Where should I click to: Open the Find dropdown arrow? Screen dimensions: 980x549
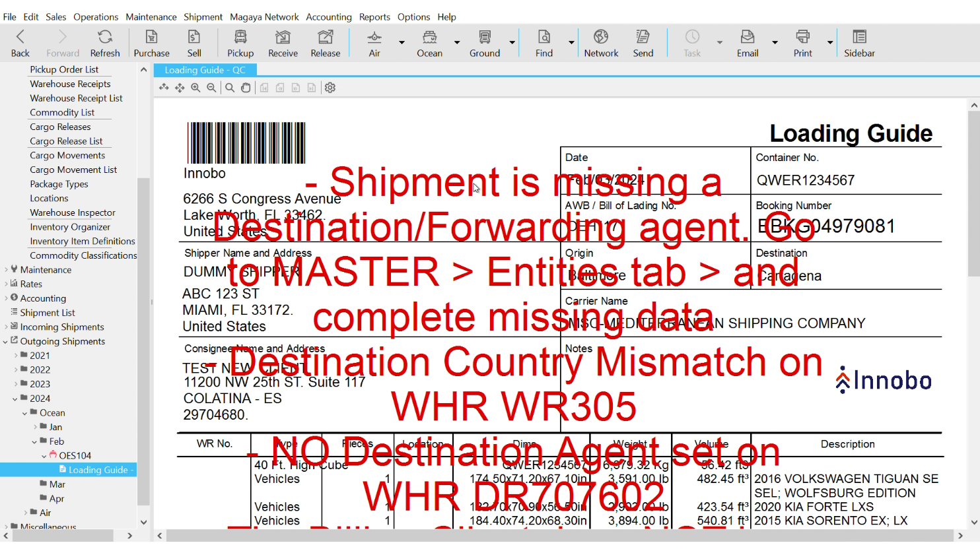point(572,42)
